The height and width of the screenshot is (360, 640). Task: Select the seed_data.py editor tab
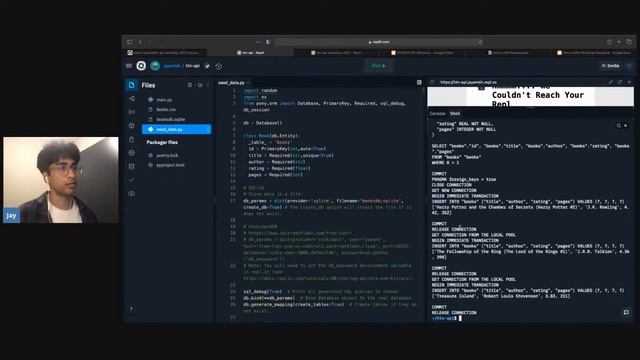tap(231, 82)
